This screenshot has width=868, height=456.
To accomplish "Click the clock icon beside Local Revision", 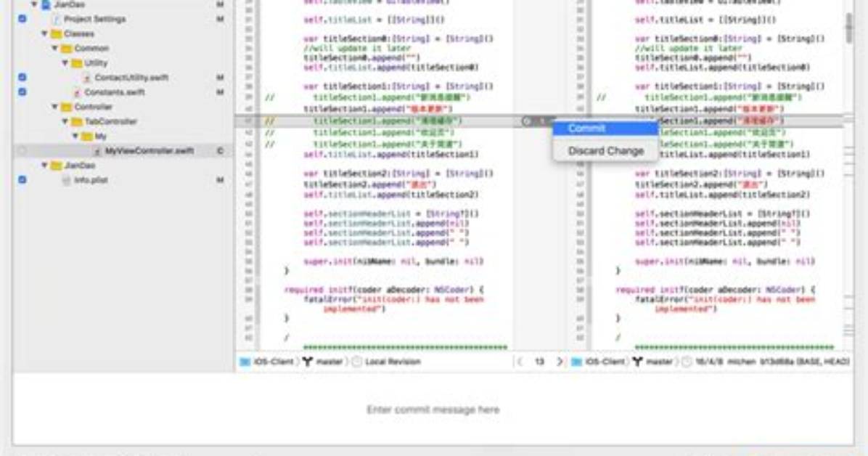I will click(x=357, y=362).
